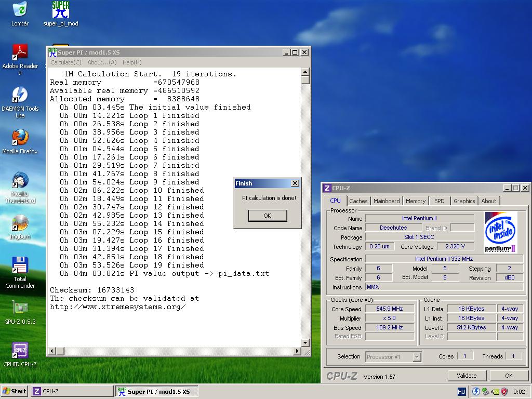
Task: Click the Super PI vertical scrollbar down arrow
Action: 305,343
